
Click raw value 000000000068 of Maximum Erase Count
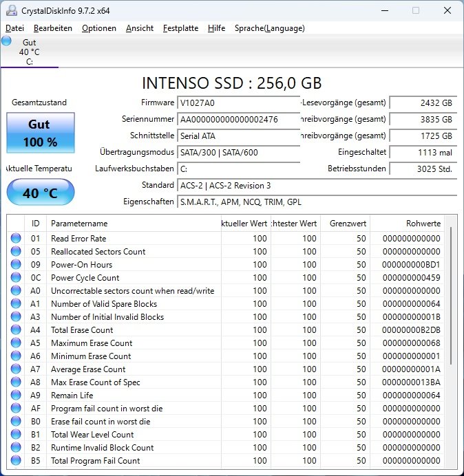pos(411,343)
